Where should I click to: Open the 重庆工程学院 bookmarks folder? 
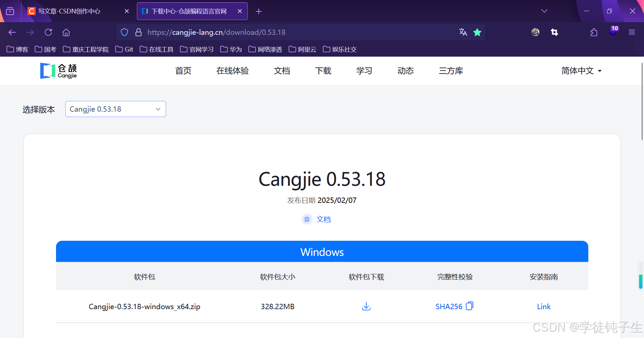click(x=86, y=49)
